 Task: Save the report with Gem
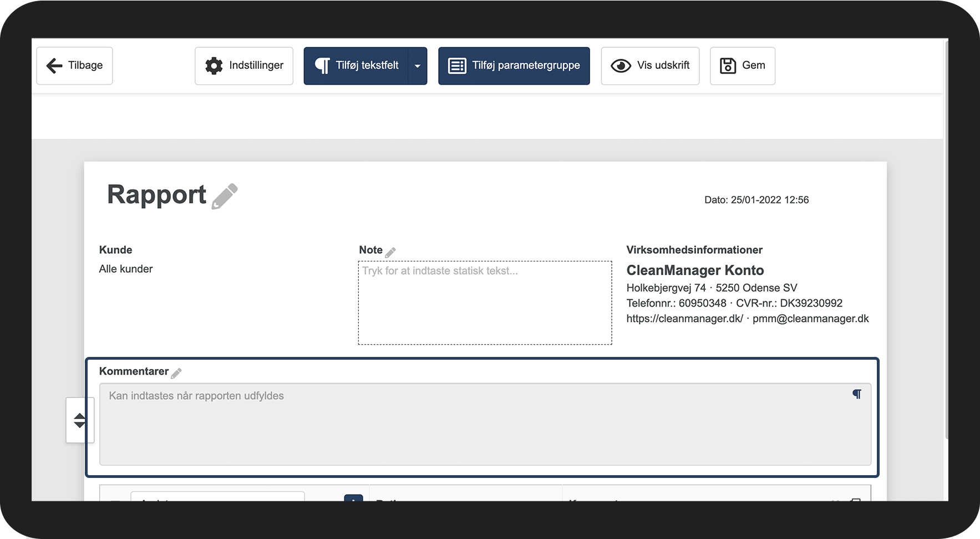pyautogui.click(x=743, y=66)
